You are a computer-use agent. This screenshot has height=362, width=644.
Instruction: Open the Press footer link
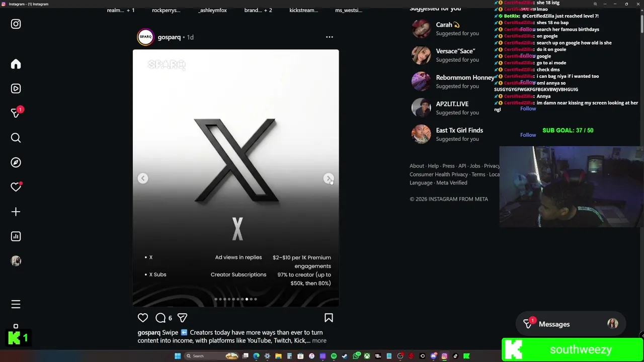tap(448, 166)
